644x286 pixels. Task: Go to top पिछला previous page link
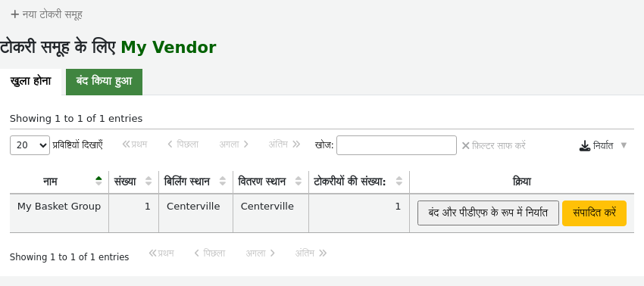[x=183, y=145]
